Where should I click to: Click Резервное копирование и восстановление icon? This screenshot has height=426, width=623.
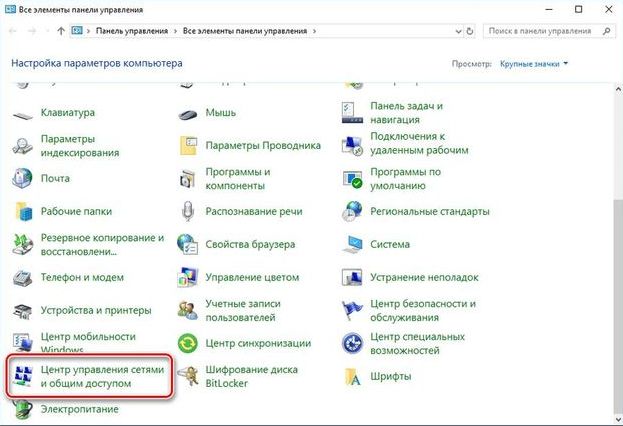pyautogui.click(x=23, y=244)
